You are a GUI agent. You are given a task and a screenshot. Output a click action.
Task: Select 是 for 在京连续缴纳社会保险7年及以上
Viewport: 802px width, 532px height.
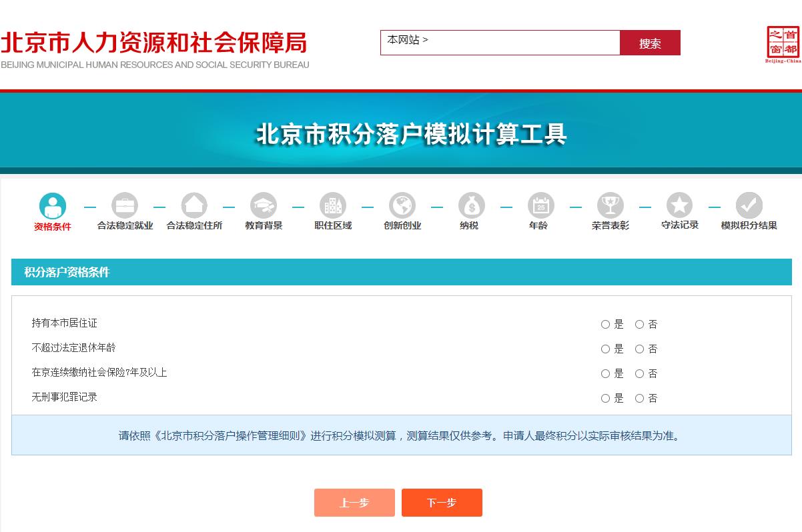click(x=605, y=373)
